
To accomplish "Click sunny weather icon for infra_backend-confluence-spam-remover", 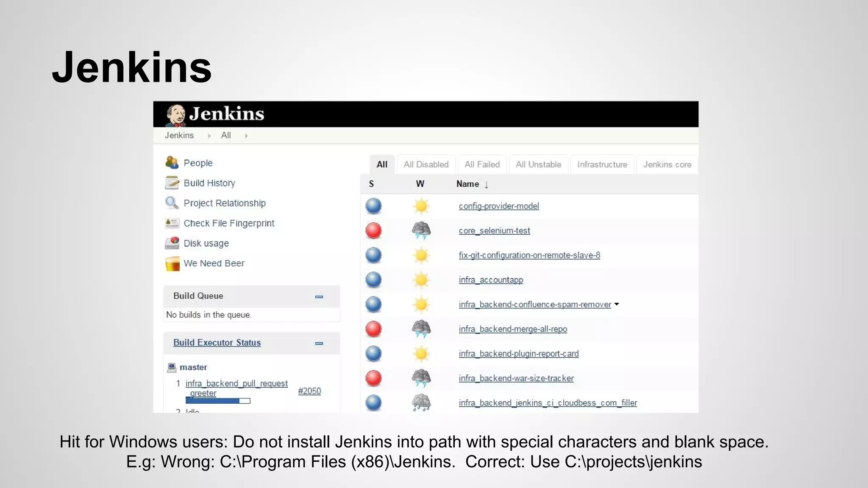I will (421, 305).
